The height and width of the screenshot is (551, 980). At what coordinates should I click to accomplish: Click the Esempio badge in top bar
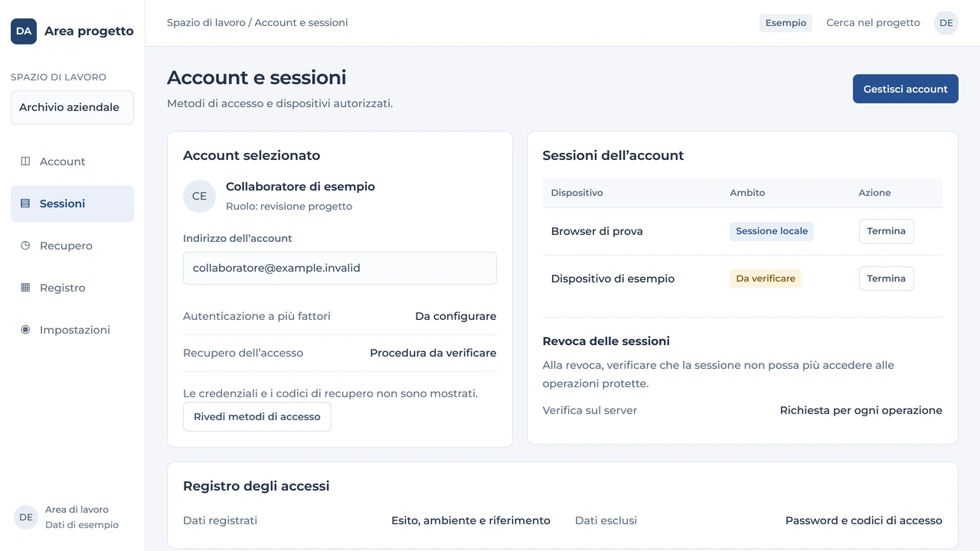tap(786, 23)
